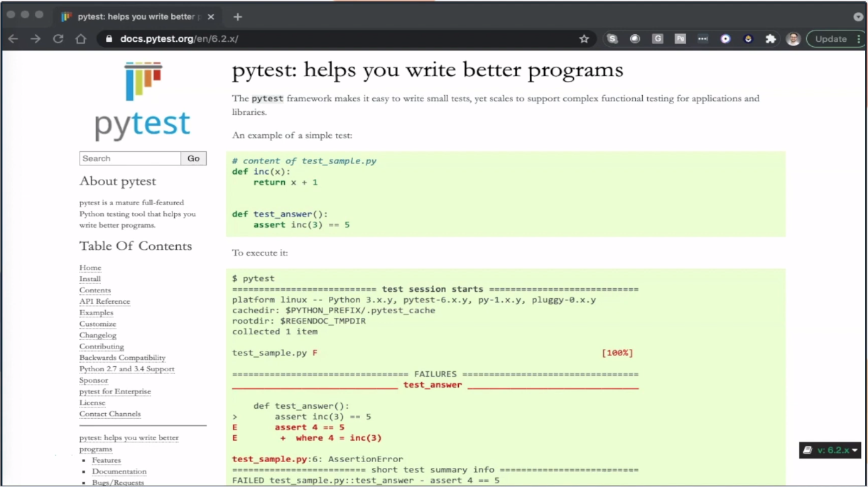The image size is (868, 487).
Task: Click the 'FAILED test_sample.py::test_answer' summary line
Action: [x=366, y=481]
